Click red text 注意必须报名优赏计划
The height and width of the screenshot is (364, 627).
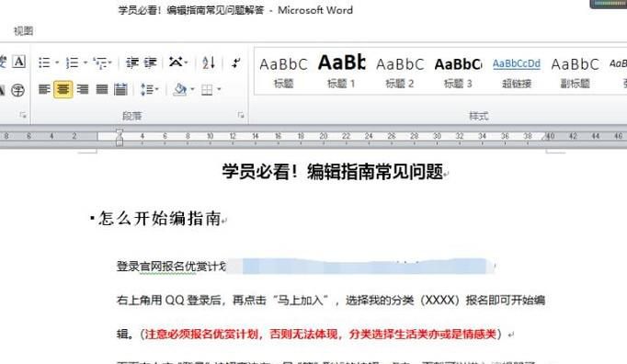[202, 334]
